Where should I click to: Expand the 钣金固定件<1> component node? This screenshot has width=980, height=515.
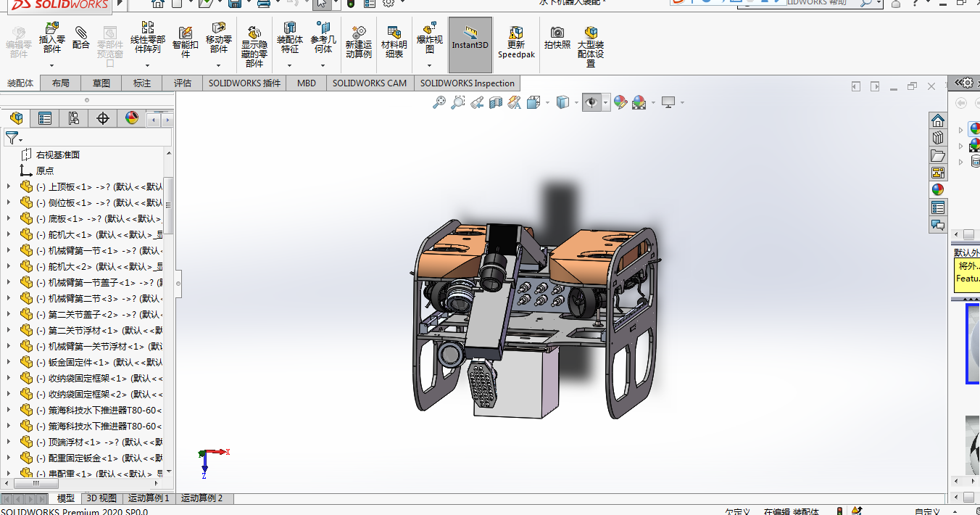(9, 362)
